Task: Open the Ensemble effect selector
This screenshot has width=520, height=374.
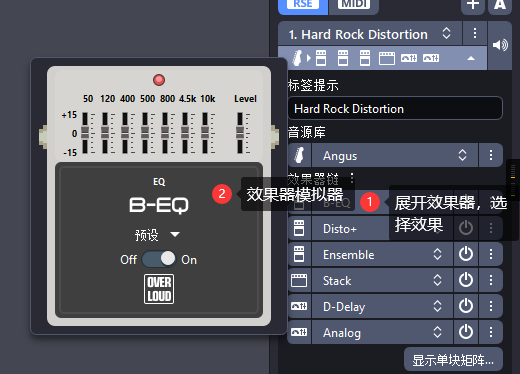Action: (x=382, y=254)
